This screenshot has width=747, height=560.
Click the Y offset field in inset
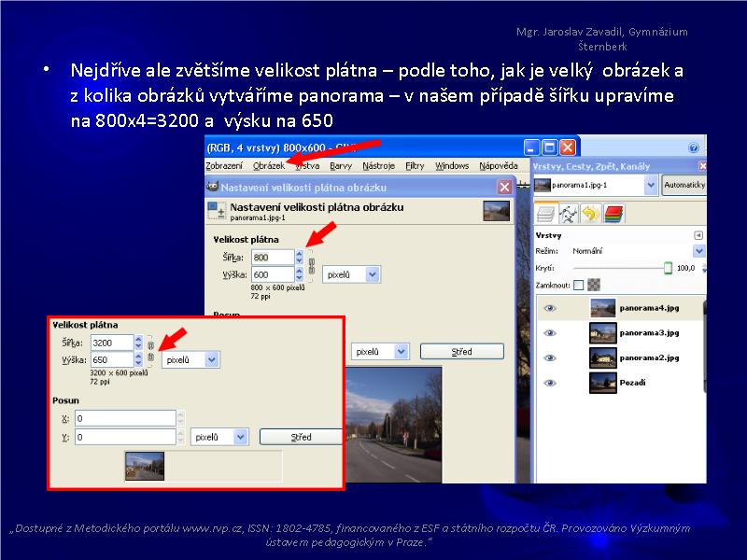click(125, 437)
